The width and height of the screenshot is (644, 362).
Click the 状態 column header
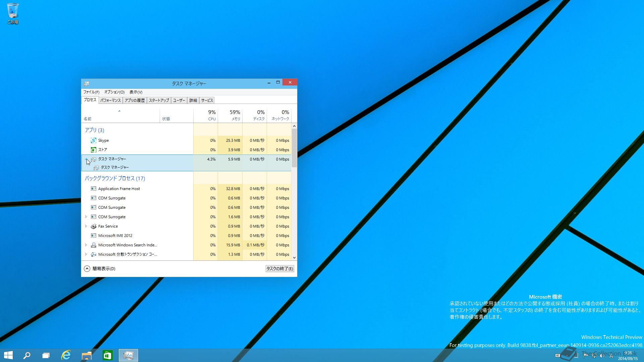pos(176,115)
